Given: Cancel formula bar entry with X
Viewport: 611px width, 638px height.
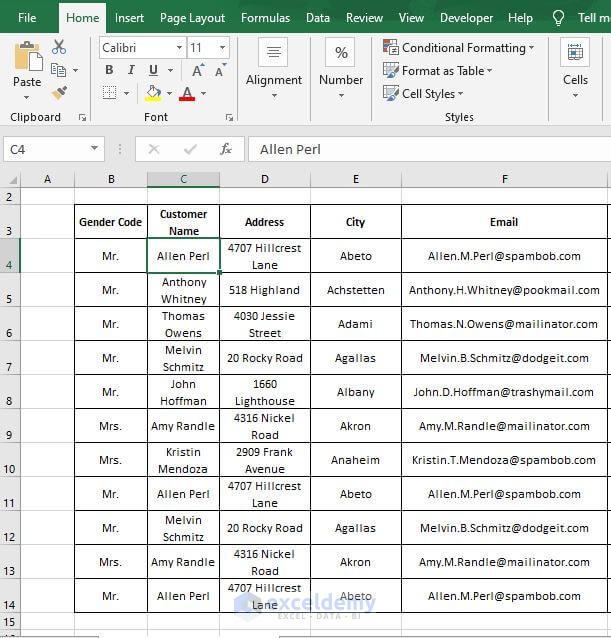Looking at the screenshot, I should (153, 149).
